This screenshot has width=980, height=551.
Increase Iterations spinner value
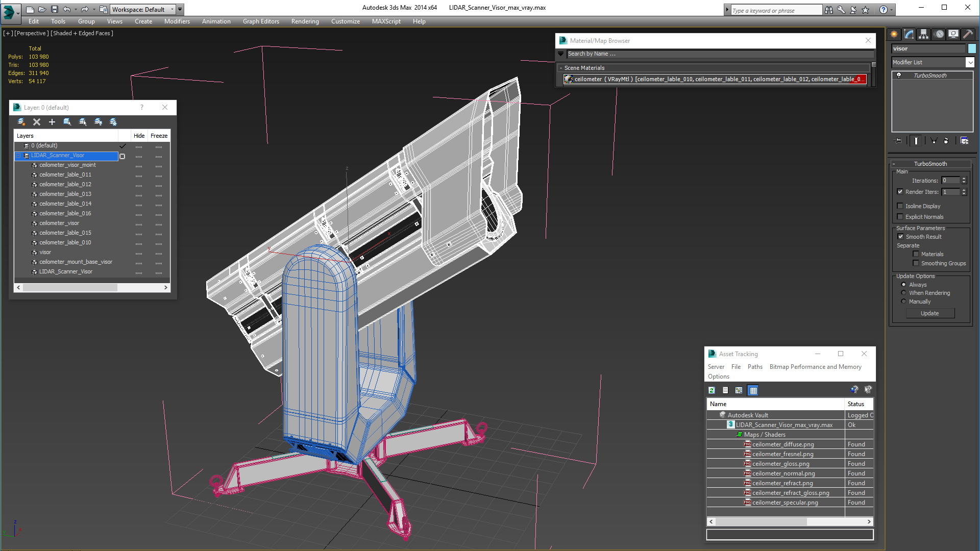pyautogui.click(x=964, y=179)
